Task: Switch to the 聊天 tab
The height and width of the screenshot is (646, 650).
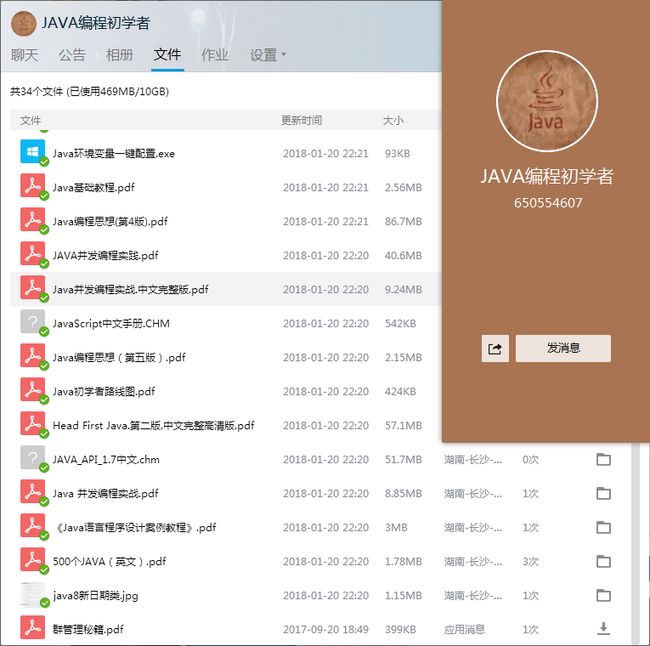Action: 24,55
